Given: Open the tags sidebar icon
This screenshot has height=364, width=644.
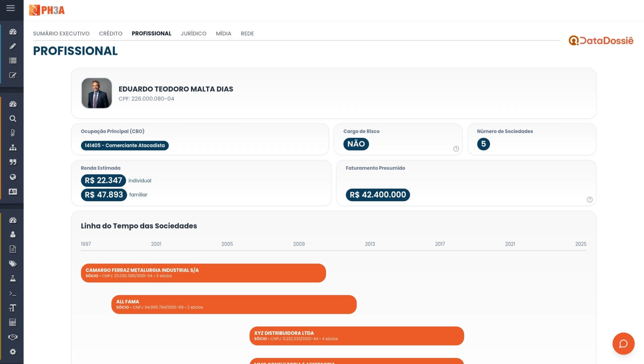Looking at the screenshot, I should [x=13, y=264].
